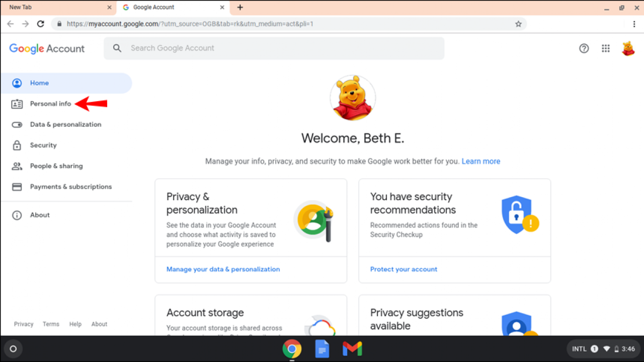Navigate back using the back arrow
The height and width of the screenshot is (362, 644).
(11, 24)
